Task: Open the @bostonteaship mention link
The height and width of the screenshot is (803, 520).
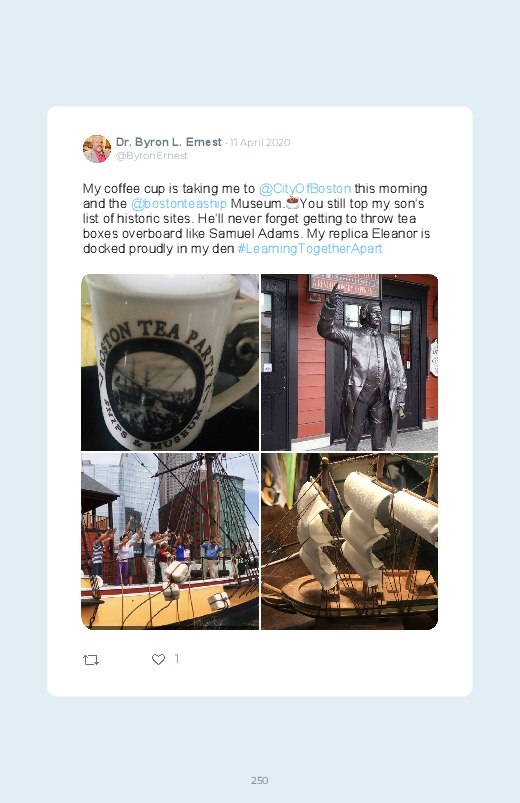Action: click(179, 203)
